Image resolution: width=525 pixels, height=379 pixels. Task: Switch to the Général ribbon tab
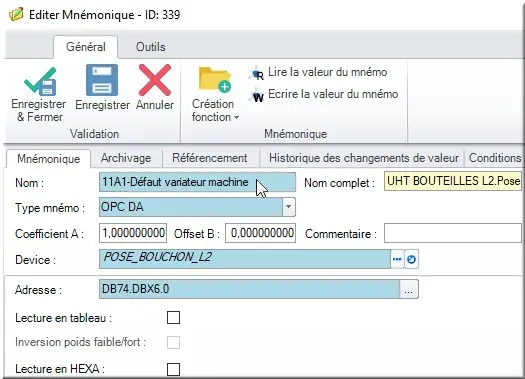pyautogui.click(x=86, y=47)
